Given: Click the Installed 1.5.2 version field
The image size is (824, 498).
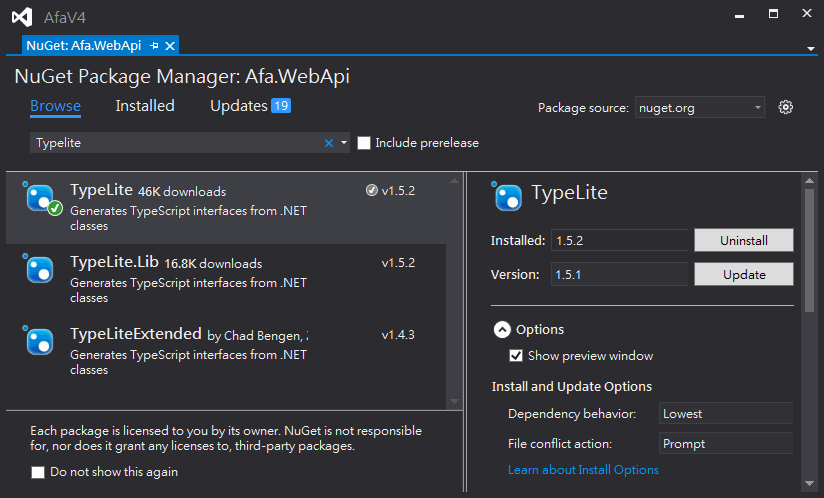Looking at the screenshot, I should (x=619, y=240).
